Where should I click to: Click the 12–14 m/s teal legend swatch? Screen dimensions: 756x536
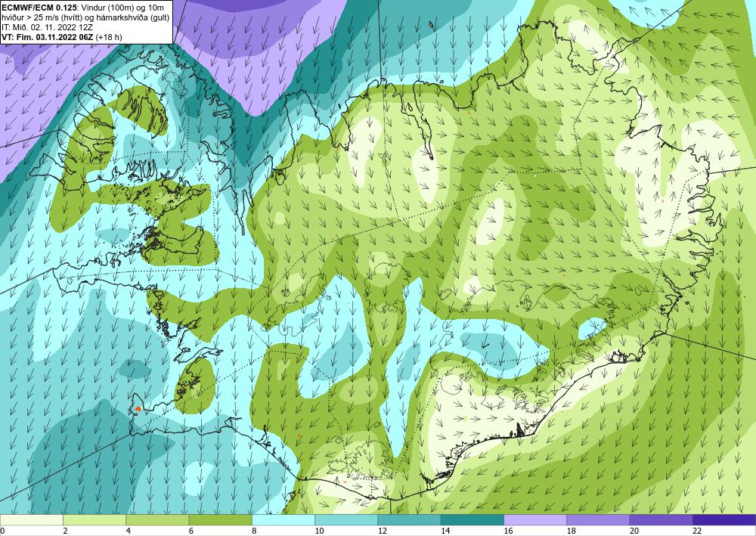point(409,520)
